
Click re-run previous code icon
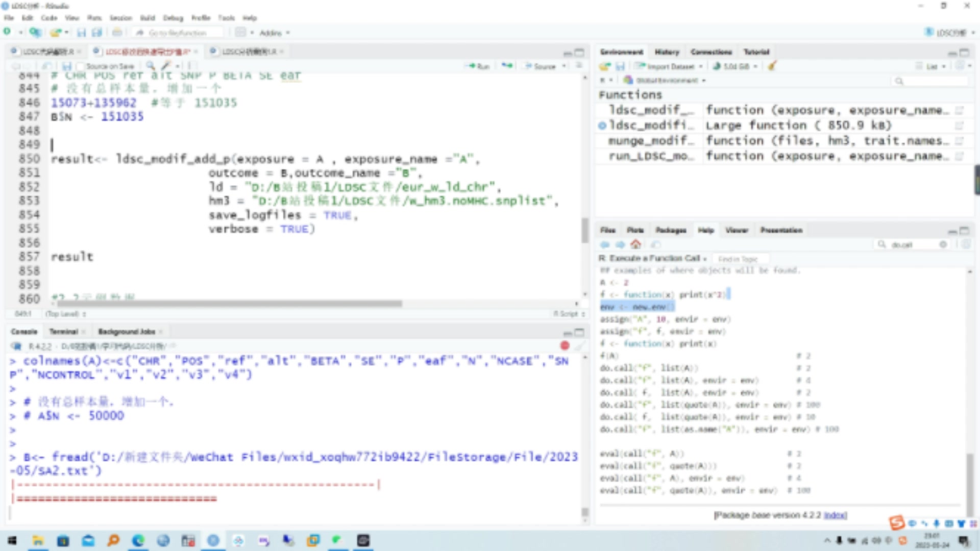[507, 66]
